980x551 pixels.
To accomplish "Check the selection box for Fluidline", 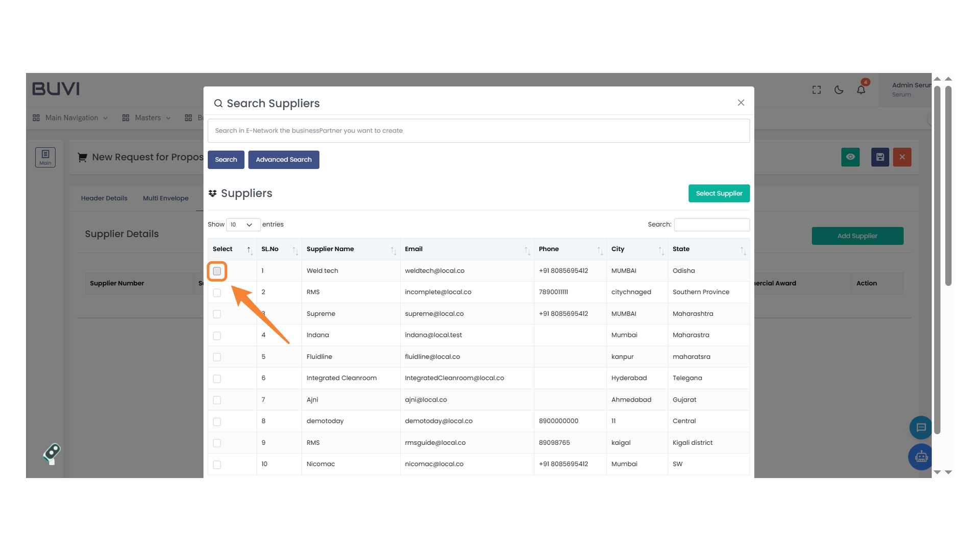I will click(216, 357).
